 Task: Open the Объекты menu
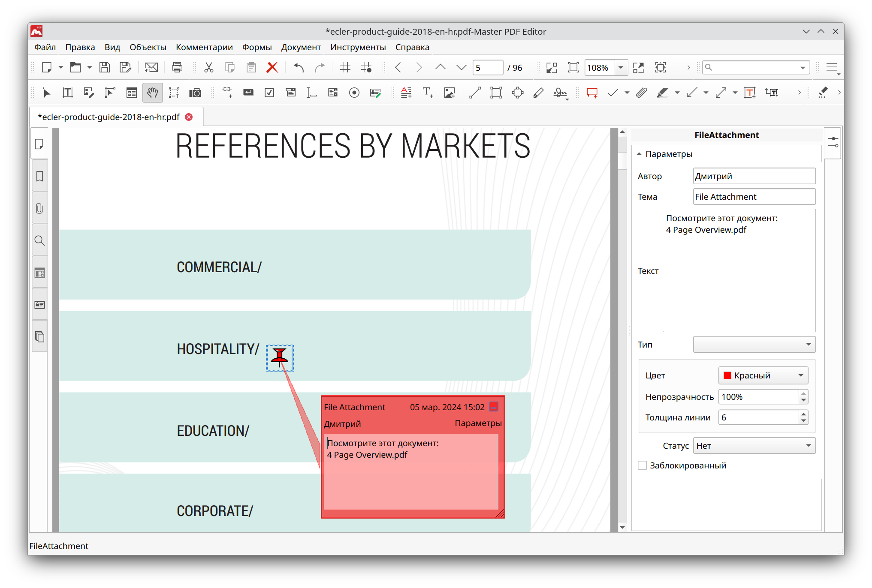[x=148, y=47]
